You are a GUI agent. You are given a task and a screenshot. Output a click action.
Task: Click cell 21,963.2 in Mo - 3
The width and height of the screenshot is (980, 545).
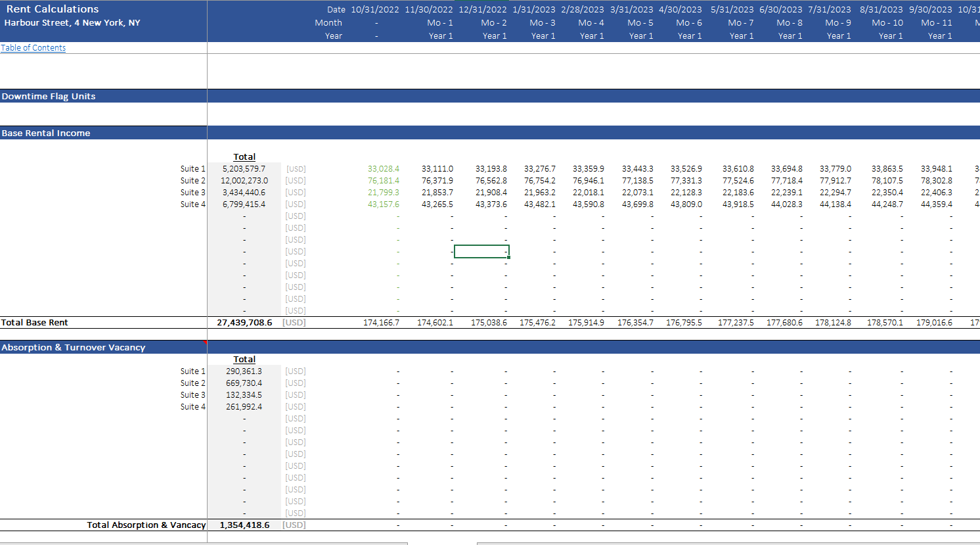pyautogui.click(x=540, y=193)
